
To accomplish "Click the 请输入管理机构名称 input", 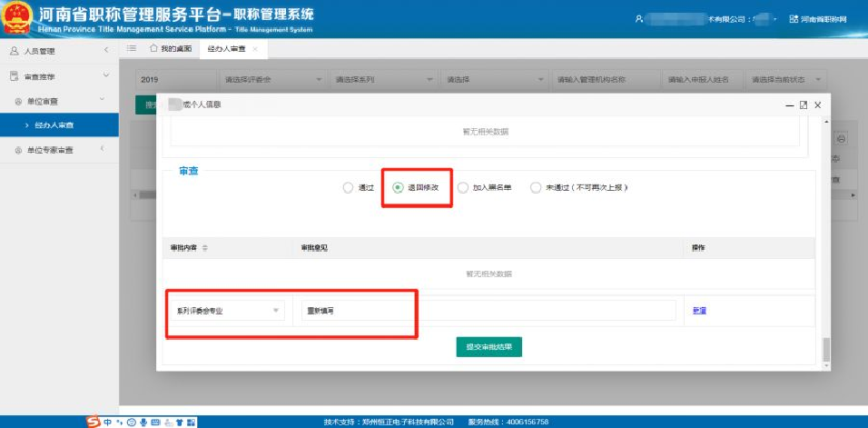I will (605, 80).
